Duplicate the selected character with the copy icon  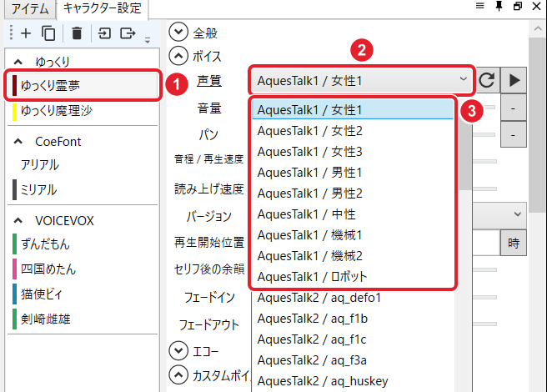tap(48, 33)
